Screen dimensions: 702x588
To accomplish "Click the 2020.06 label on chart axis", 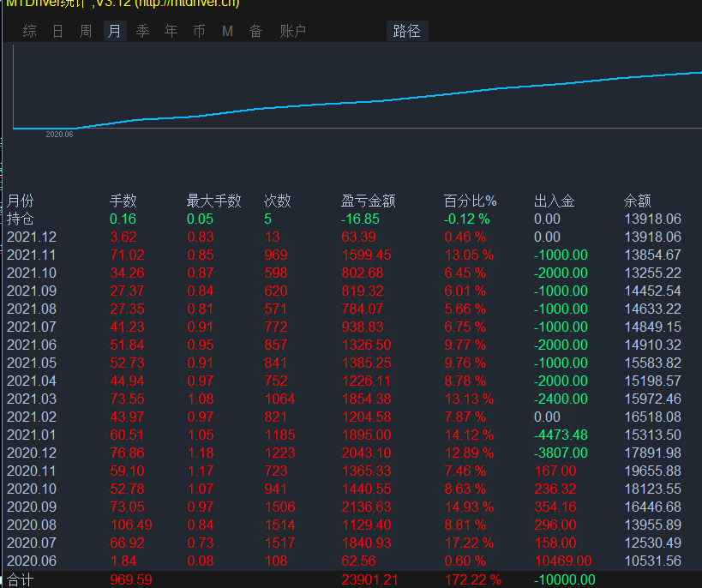I will [59, 135].
